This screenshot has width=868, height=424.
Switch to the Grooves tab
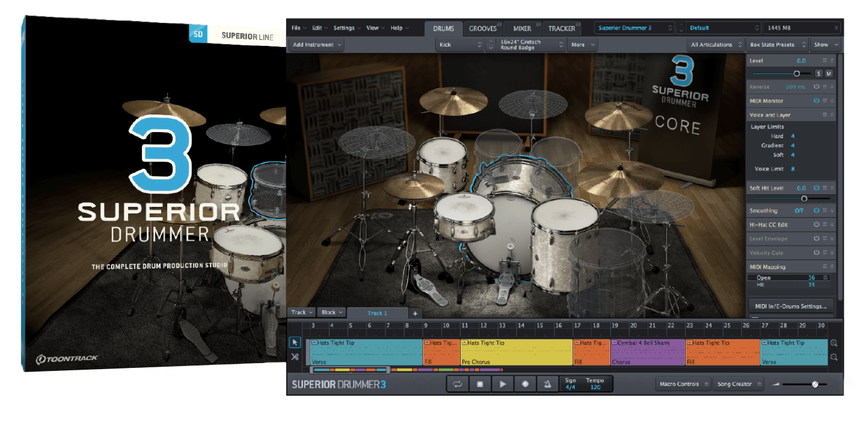click(483, 28)
